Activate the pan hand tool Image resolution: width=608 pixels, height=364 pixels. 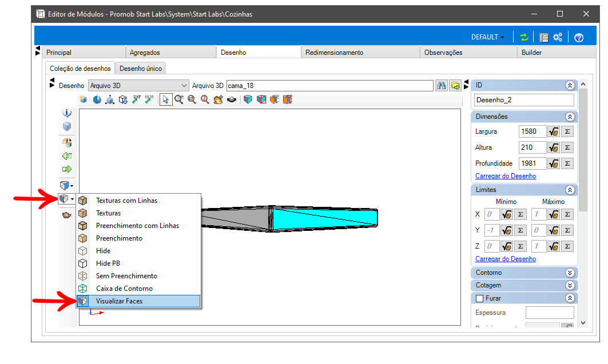pyautogui.click(x=218, y=99)
